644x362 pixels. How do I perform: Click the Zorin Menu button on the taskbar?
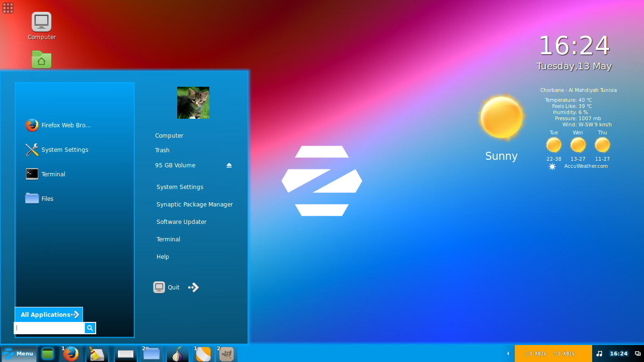pyautogui.click(x=18, y=354)
